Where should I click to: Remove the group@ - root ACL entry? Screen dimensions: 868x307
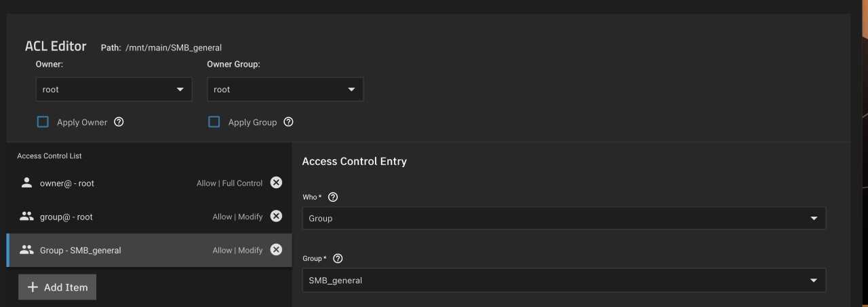(x=276, y=216)
